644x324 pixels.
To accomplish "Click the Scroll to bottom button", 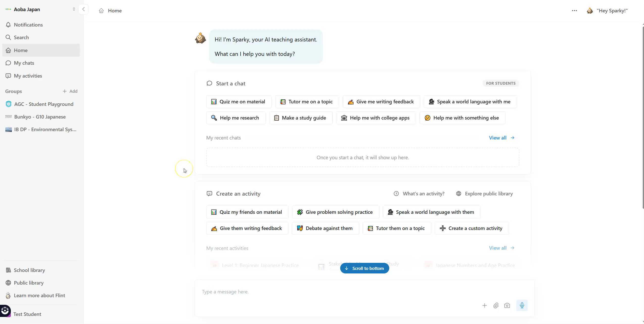I will (x=364, y=268).
